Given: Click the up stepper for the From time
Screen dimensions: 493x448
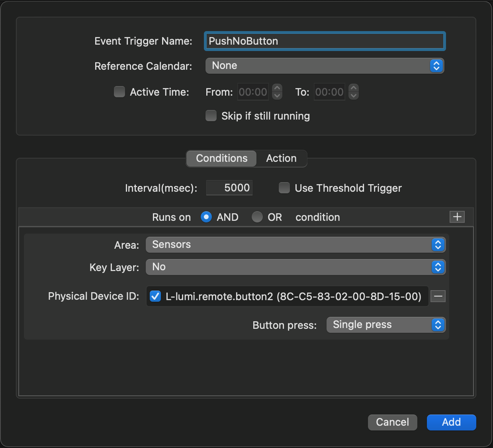Looking at the screenshot, I should click(x=277, y=88).
